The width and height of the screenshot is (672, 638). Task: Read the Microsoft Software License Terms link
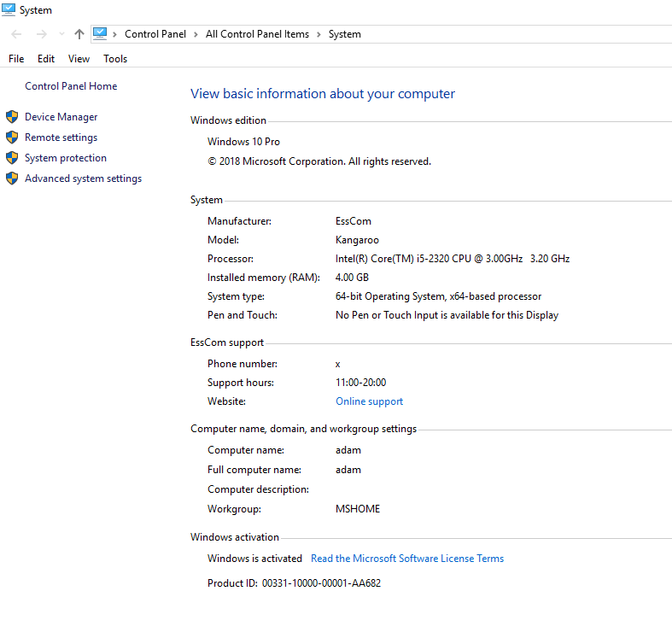(407, 559)
